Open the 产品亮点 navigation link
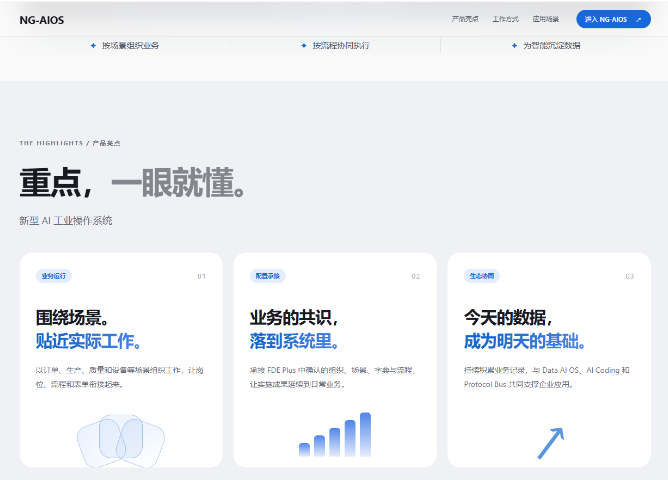The height and width of the screenshot is (480, 668). coord(465,19)
